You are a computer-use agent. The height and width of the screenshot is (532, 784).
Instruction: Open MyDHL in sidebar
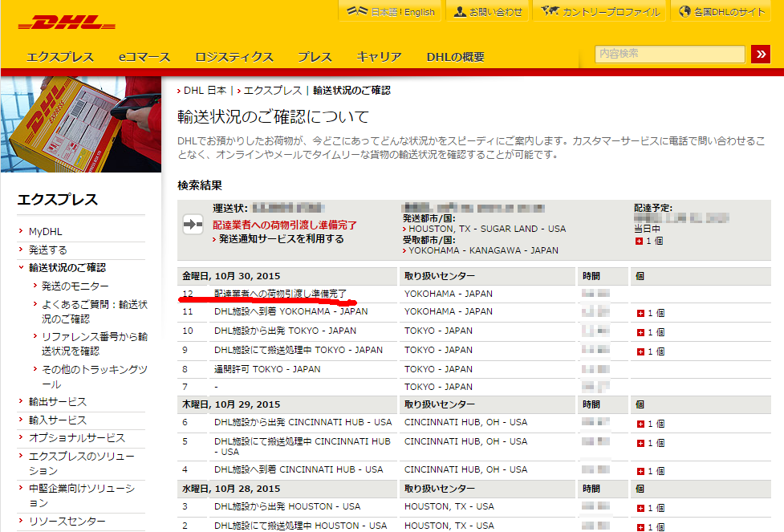(x=46, y=232)
